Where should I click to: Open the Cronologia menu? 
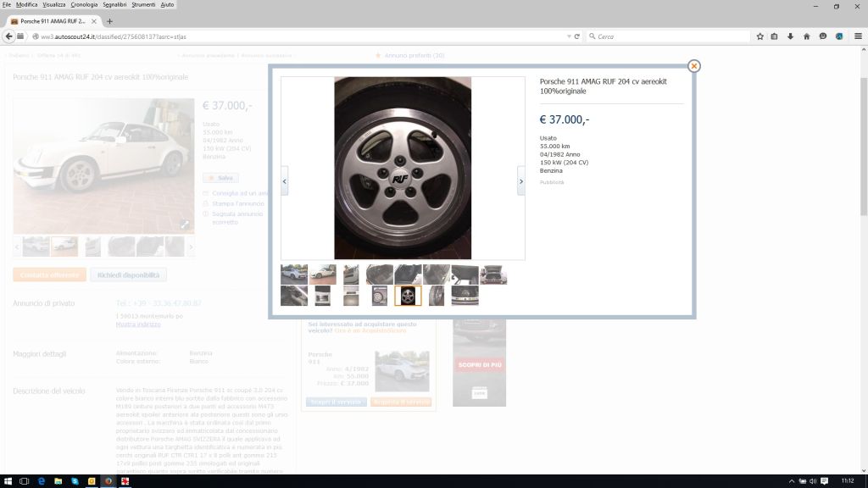point(84,4)
